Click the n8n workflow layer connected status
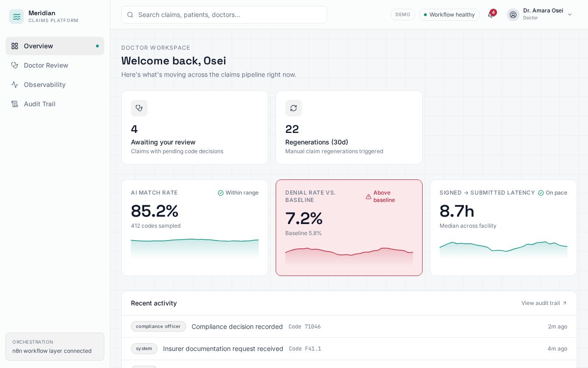The width and height of the screenshot is (588, 368). [x=55, y=347]
